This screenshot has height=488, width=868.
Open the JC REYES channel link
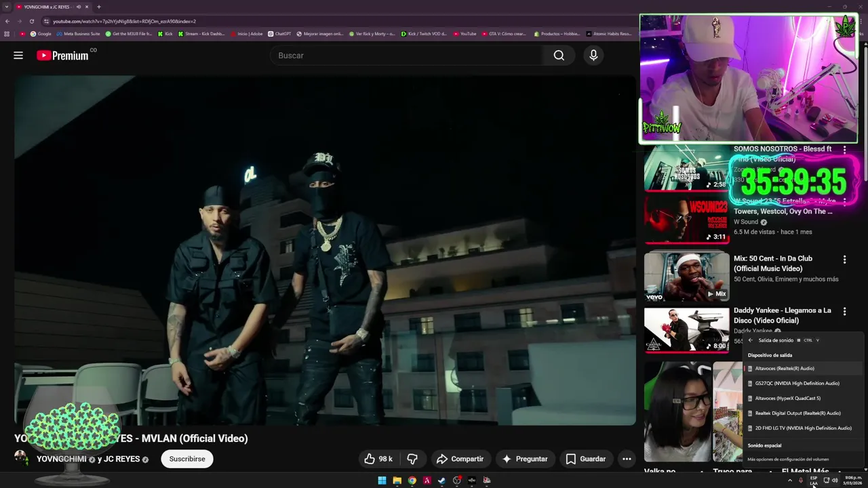121,459
